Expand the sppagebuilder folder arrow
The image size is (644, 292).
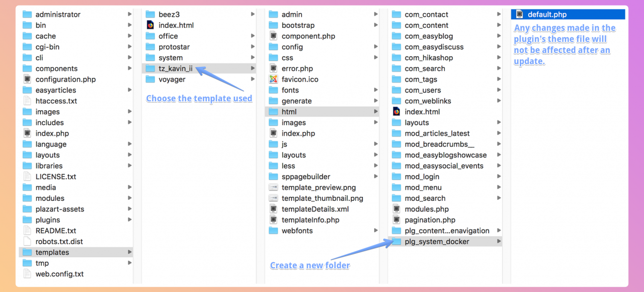point(375,177)
